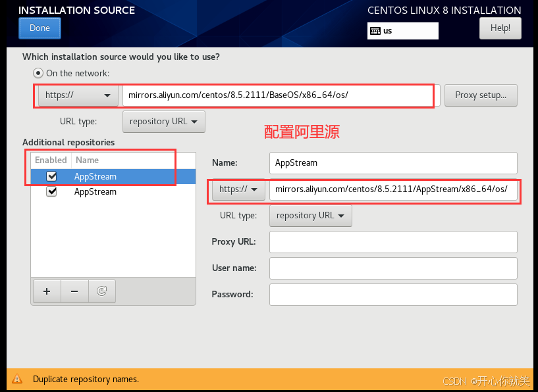
Task: Click the plus icon to add a repository
Action: tap(46, 291)
